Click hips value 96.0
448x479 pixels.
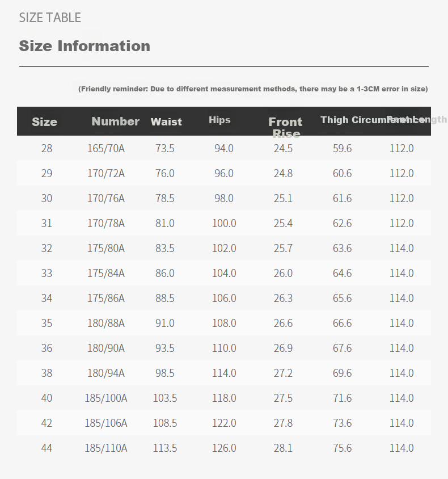(224, 174)
